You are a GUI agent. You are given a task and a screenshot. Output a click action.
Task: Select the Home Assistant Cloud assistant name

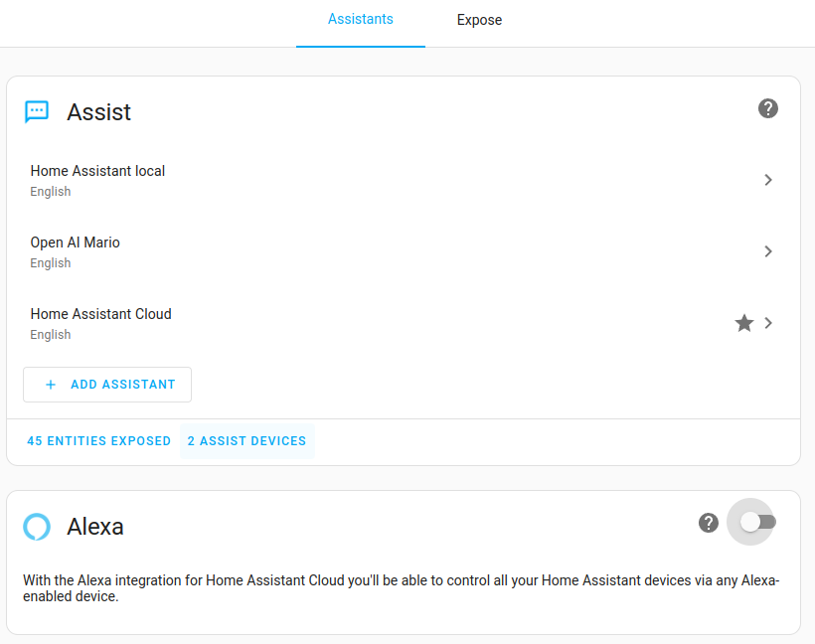click(100, 314)
